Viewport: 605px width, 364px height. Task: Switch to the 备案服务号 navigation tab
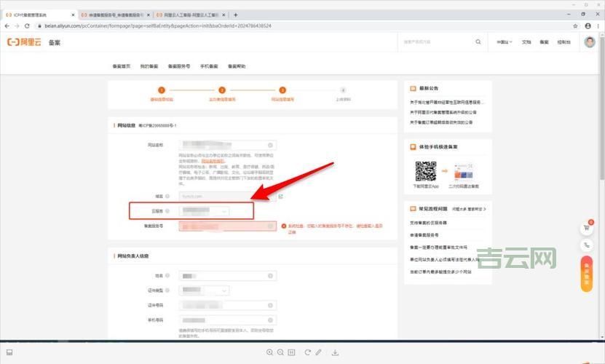[x=178, y=66]
